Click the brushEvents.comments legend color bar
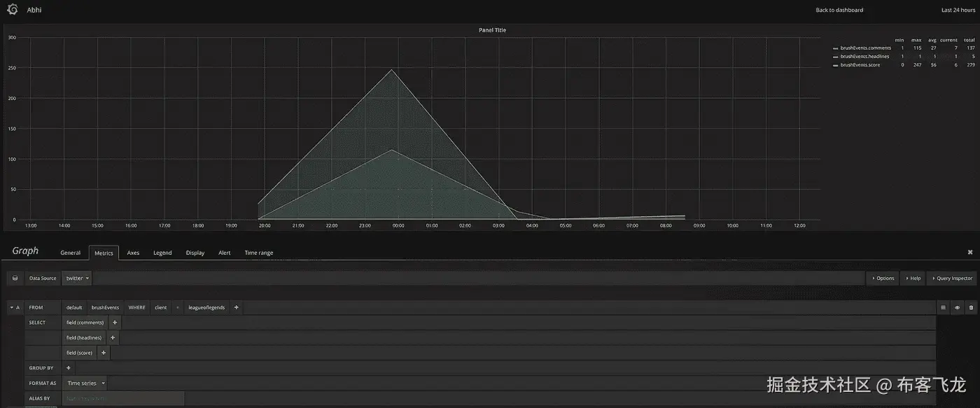 [836, 48]
